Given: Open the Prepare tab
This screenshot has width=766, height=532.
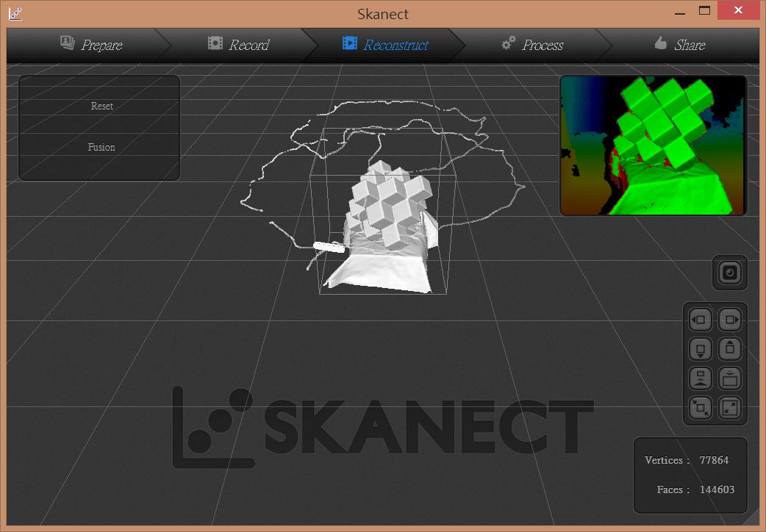Looking at the screenshot, I should [x=91, y=45].
